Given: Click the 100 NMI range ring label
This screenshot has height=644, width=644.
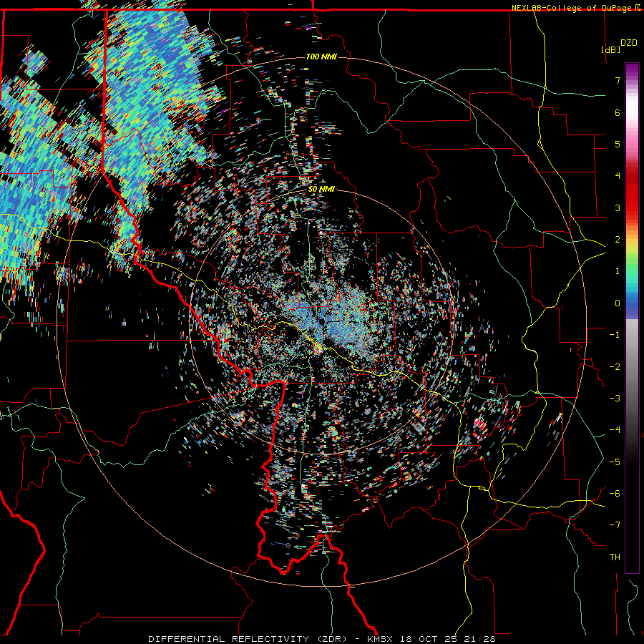Looking at the screenshot, I should click(321, 57).
